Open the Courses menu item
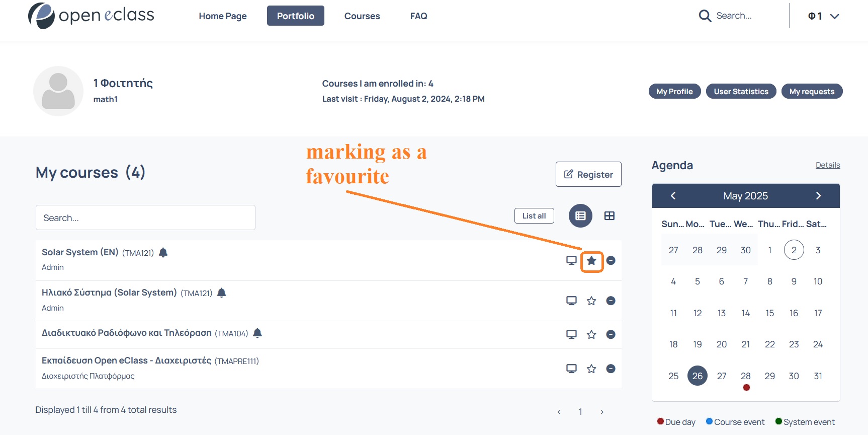Image resolution: width=868 pixels, height=435 pixels. pyautogui.click(x=362, y=16)
